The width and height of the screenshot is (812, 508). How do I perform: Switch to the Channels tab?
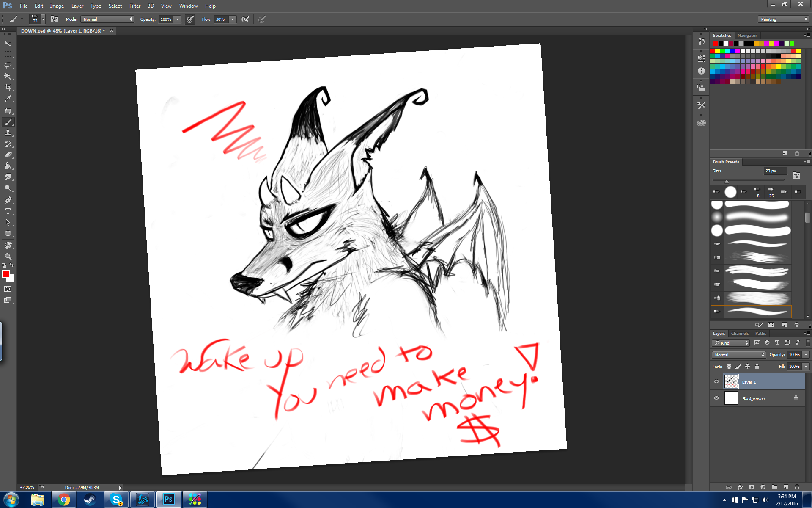coord(740,334)
